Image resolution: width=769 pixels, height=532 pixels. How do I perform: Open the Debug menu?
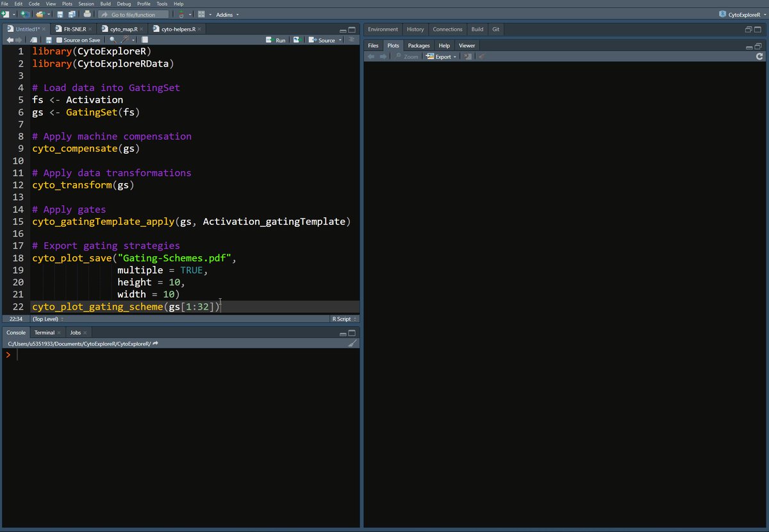coord(124,4)
